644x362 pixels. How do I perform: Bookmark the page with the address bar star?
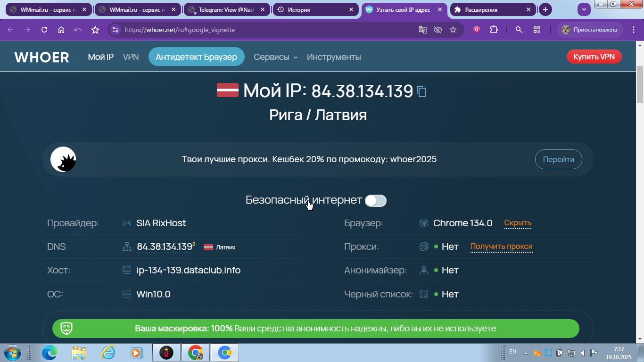point(453,30)
